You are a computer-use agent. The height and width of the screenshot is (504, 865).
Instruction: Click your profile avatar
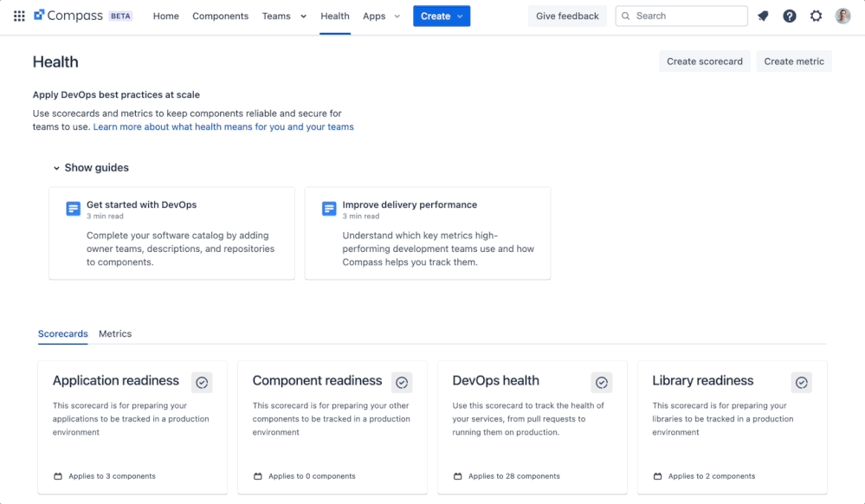pos(842,16)
